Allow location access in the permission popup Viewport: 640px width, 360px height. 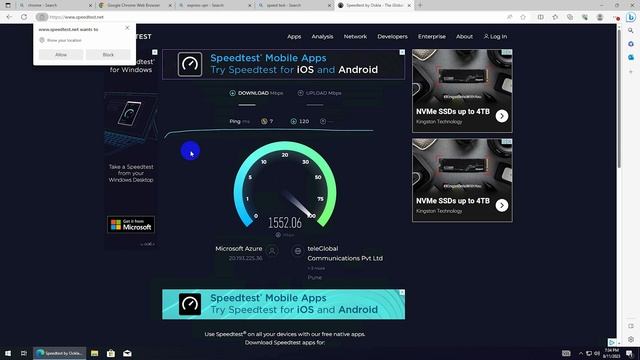click(x=61, y=55)
